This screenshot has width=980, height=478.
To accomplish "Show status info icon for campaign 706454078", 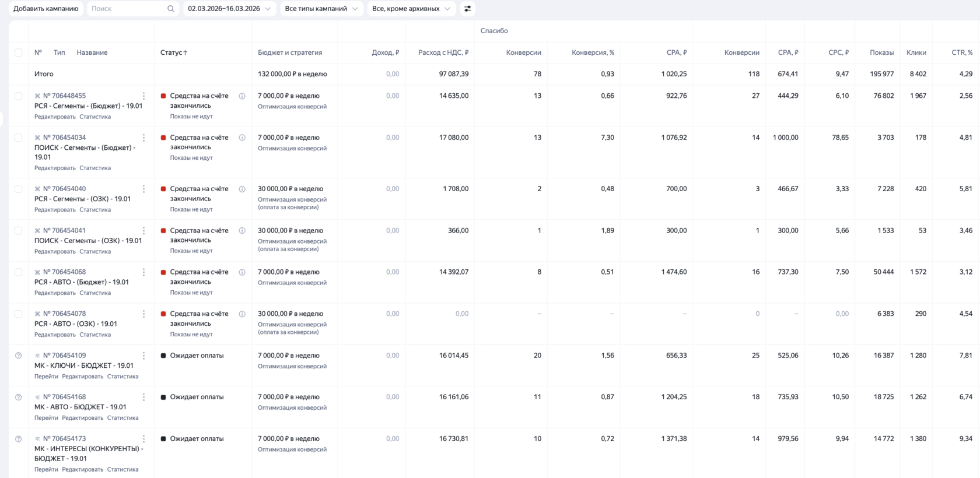I will [242, 314].
